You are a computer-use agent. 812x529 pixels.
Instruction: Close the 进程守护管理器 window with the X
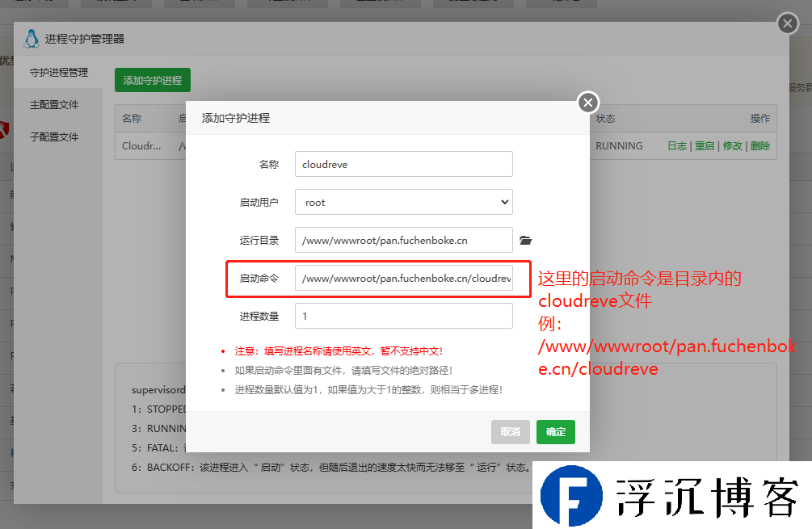(x=788, y=23)
